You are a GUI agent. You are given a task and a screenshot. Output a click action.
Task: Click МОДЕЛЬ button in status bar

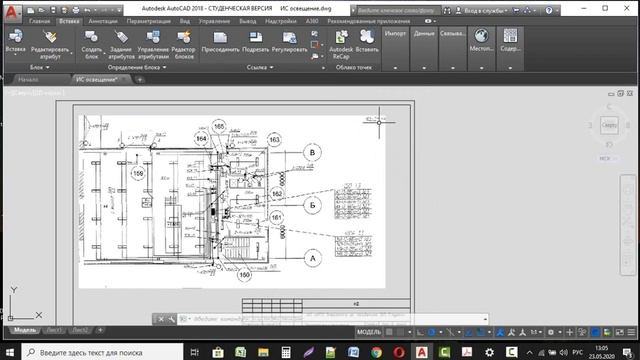point(369,332)
